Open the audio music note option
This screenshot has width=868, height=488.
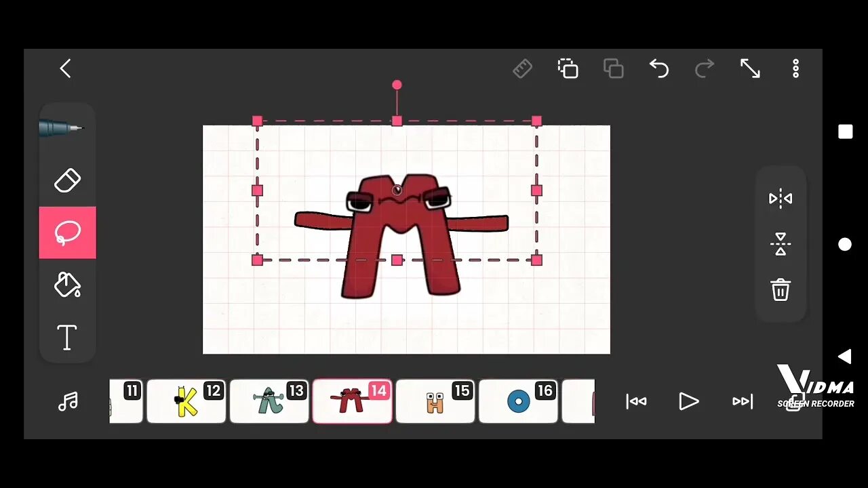[x=68, y=401]
